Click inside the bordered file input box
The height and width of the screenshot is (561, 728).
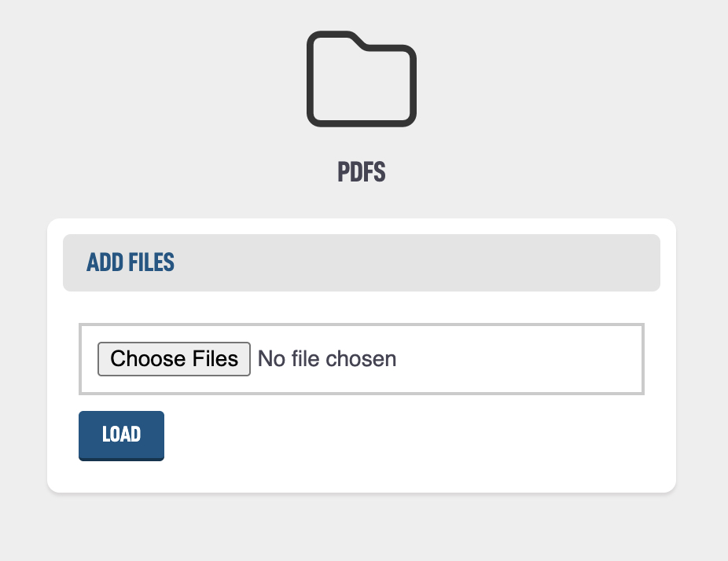[x=361, y=359]
